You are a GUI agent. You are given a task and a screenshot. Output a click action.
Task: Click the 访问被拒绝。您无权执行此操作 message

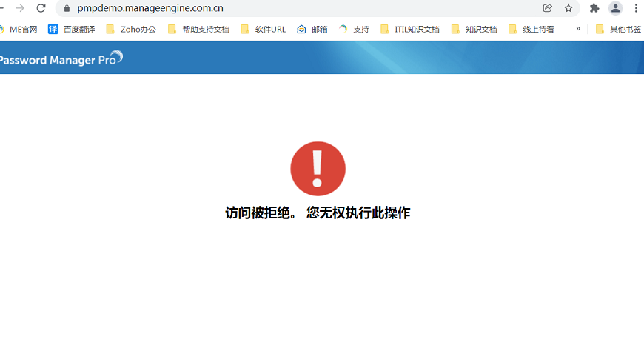pyautogui.click(x=318, y=213)
